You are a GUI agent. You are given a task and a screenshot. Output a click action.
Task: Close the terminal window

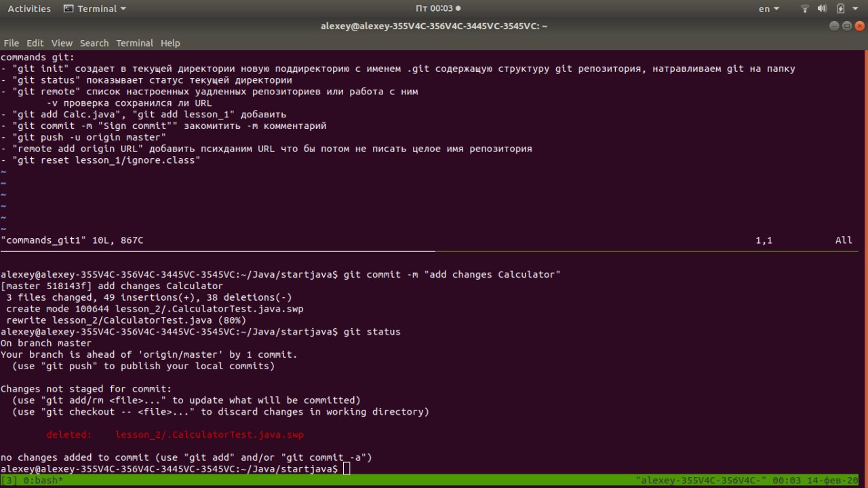pyautogui.click(x=859, y=26)
